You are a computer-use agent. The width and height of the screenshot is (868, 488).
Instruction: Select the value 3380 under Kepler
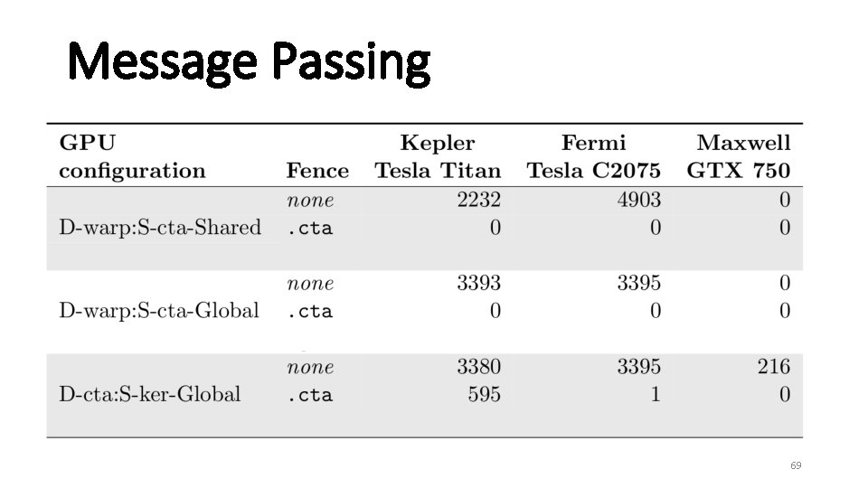coord(478,367)
